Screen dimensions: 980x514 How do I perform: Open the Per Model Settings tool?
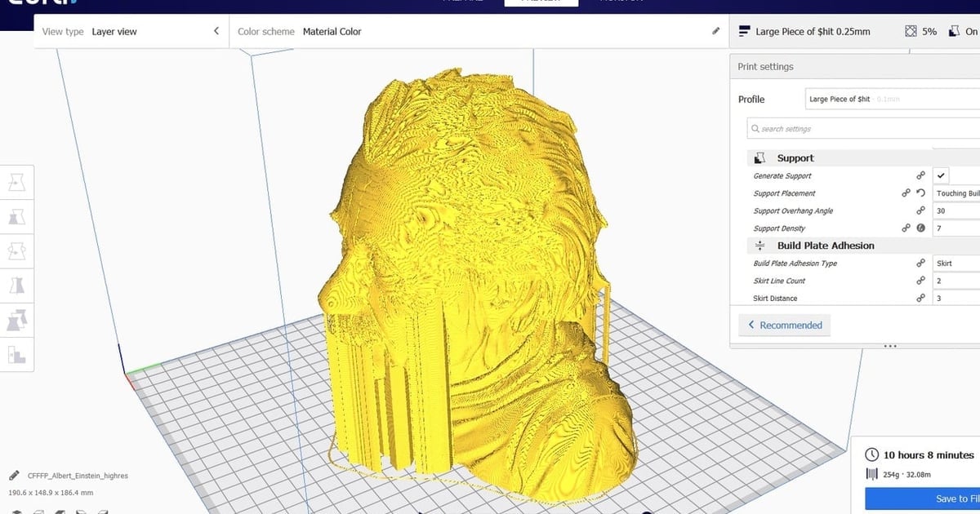point(17,320)
